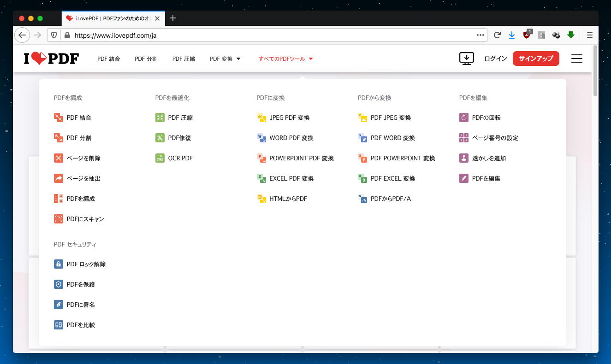Open PDF 分割 in the top navbar
The height and width of the screenshot is (364, 611).
[x=146, y=59]
